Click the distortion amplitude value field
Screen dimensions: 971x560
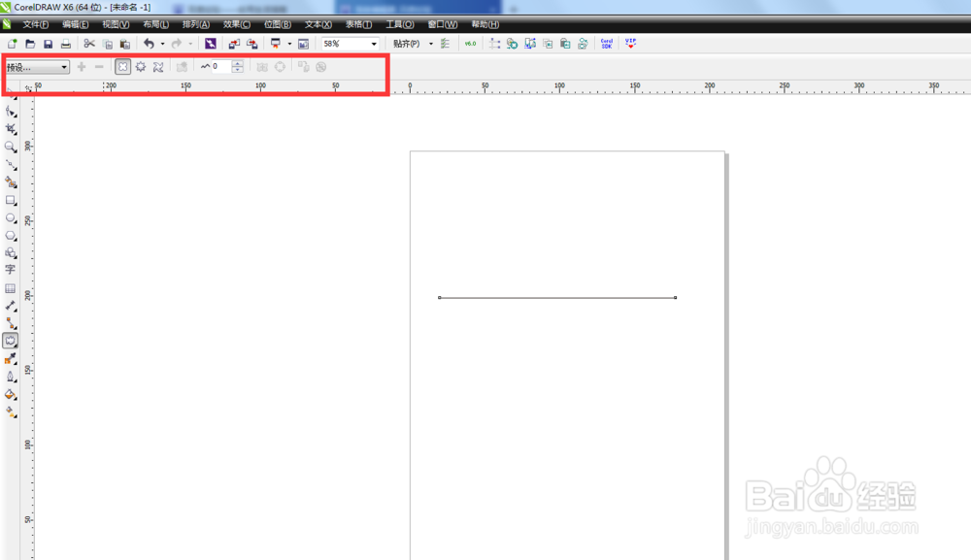click(220, 67)
